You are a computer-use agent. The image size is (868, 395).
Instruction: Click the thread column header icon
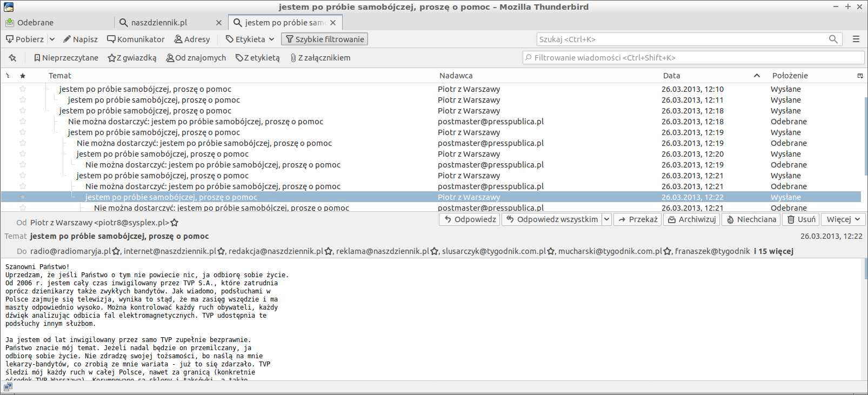(x=8, y=76)
